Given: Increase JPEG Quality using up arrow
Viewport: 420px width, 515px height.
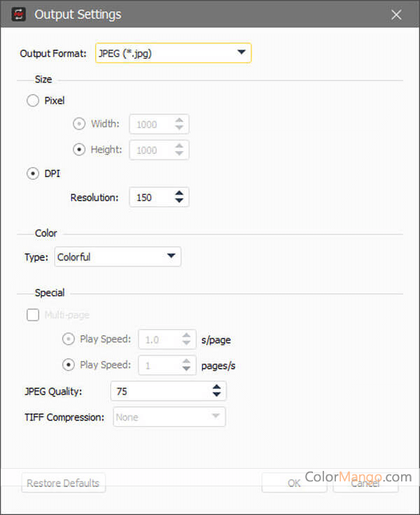Looking at the screenshot, I should pyautogui.click(x=217, y=387).
